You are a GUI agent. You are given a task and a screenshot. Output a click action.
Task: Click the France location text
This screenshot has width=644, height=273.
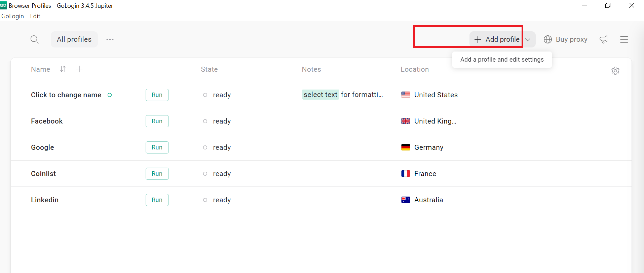click(x=425, y=174)
